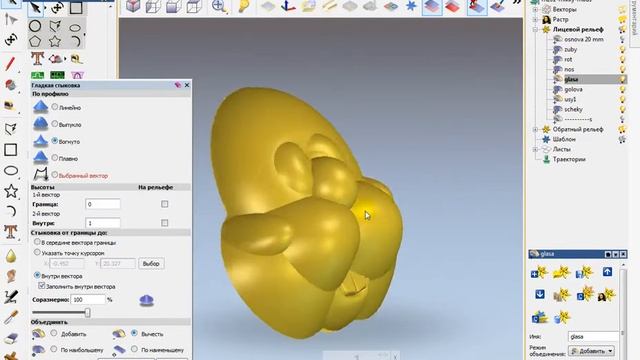The image size is (640, 360).
Task: Open the Траектории tree item
Action: [569, 160]
